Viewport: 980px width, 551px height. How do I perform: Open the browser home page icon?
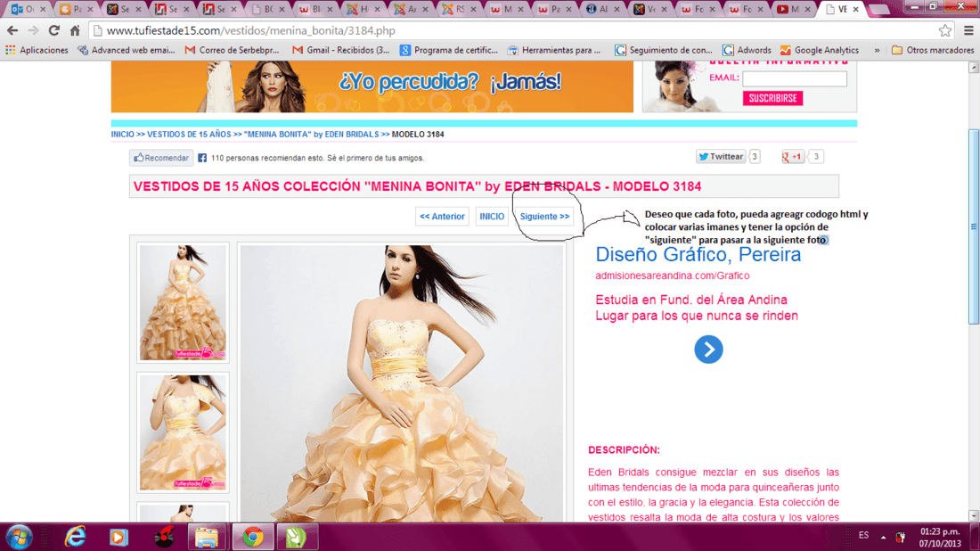pyautogui.click(x=75, y=30)
